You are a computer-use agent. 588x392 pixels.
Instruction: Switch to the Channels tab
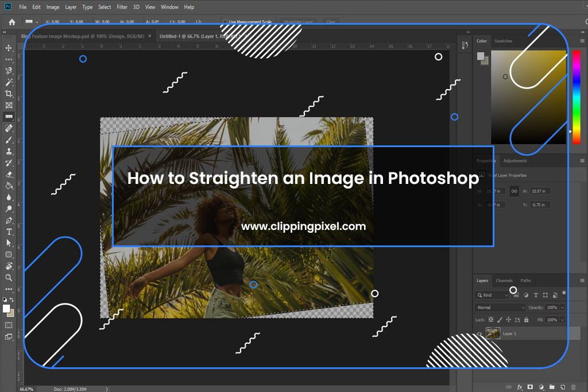tap(505, 280)
